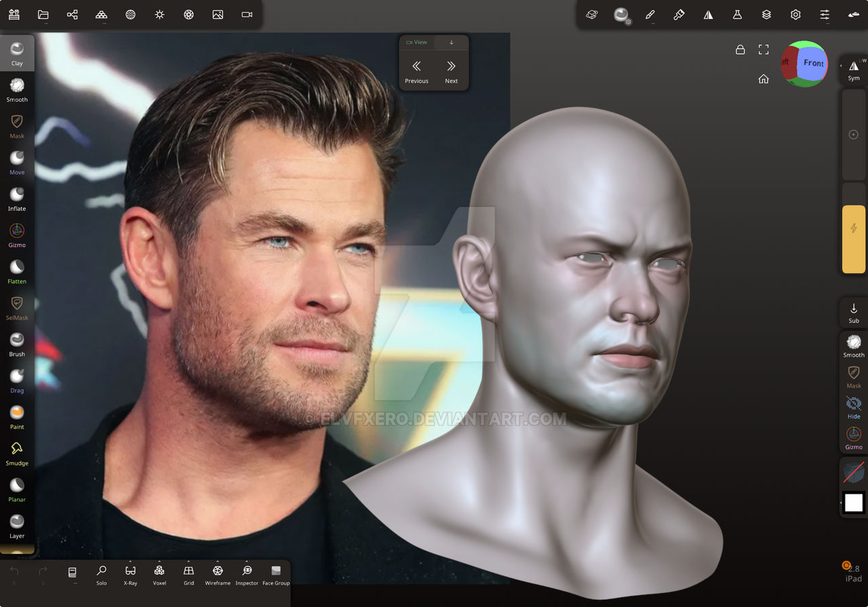Open the symmetry menu in top bar
Screen dimensions: 868x607
pos(708,14)
